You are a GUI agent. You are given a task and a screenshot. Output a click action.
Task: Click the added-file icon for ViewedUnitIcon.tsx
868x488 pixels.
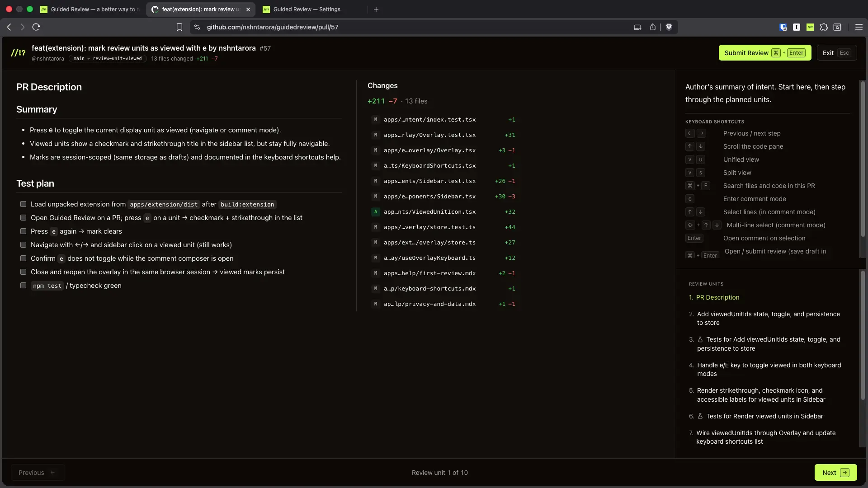(375, 212)
